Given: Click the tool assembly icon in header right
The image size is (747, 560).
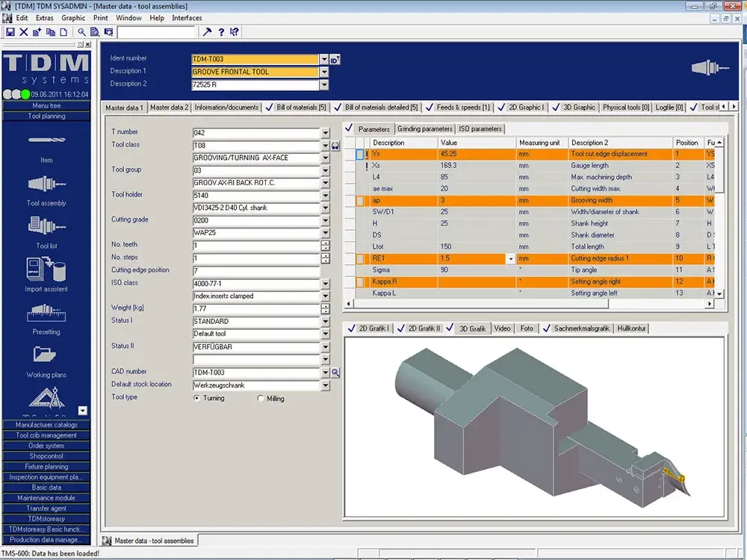Looking at the screenshot, I should click(710, 68).
